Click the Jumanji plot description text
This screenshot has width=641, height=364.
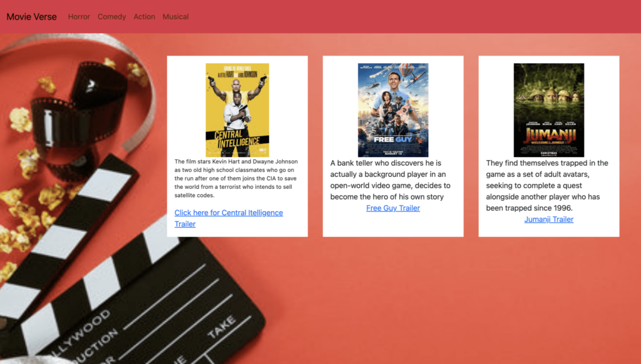click(546, 185)
